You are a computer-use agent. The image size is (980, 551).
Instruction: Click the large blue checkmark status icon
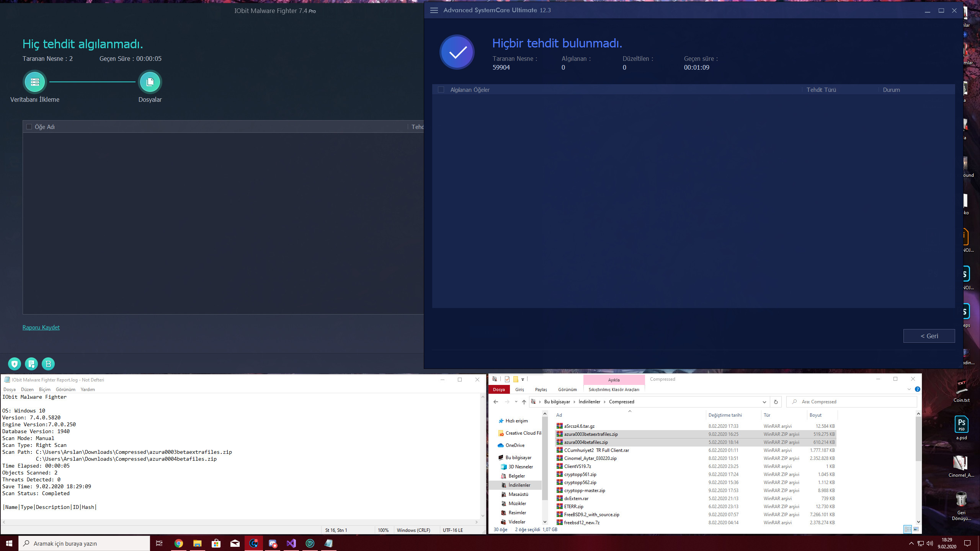[457, 52]
